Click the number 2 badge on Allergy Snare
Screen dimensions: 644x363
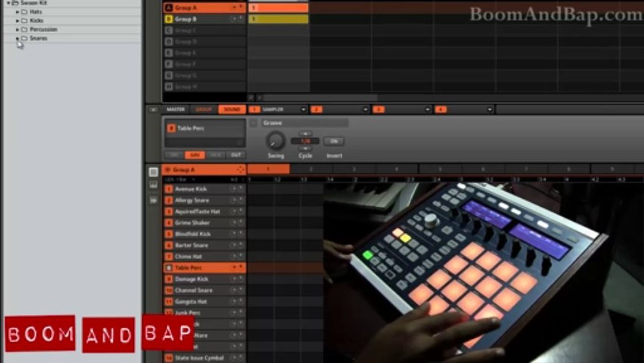169,200
